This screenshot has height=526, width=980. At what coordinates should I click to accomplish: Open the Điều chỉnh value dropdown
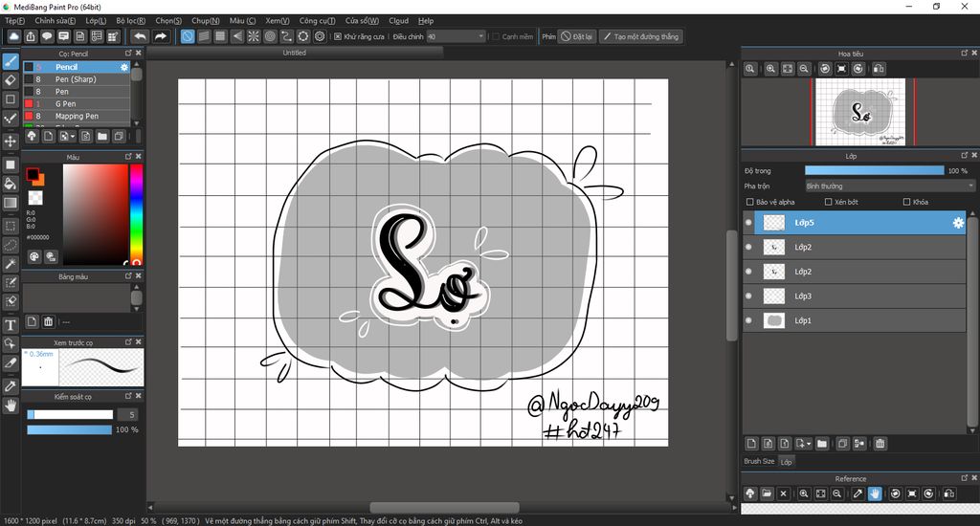[456, 37]
